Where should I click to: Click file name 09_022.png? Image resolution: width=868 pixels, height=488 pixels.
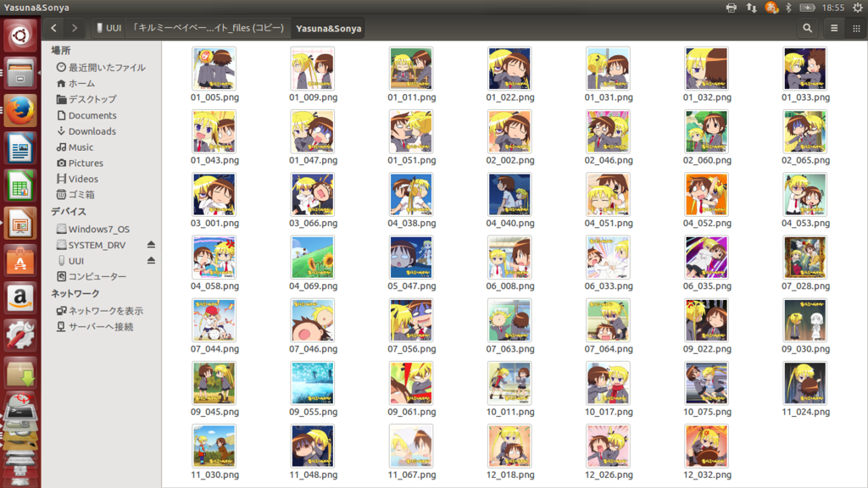(707, 349)
